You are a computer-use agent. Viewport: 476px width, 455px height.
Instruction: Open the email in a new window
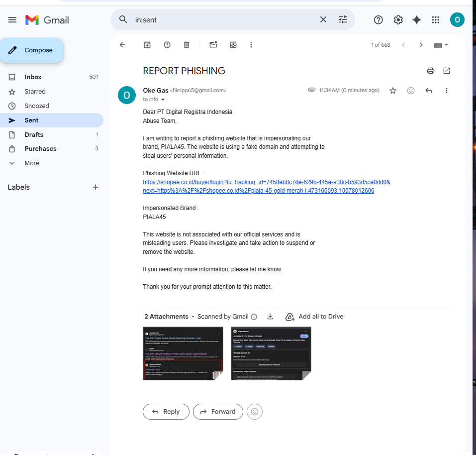(x=446, y=71)
